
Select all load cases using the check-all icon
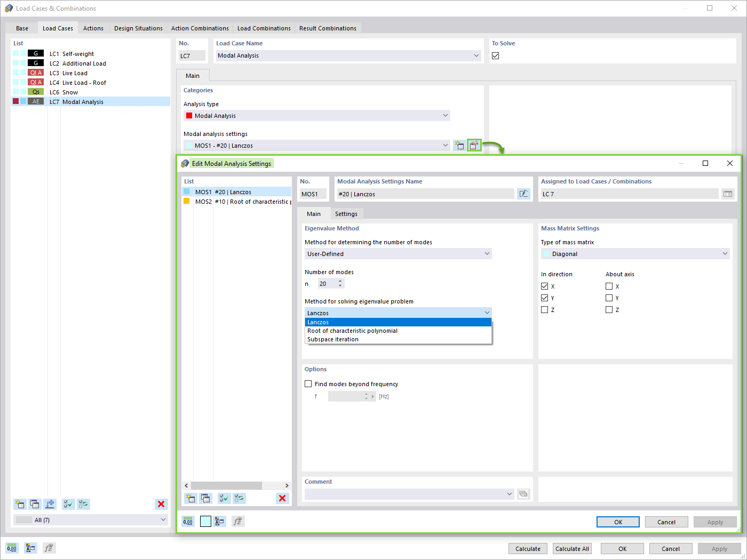(68, 504)
